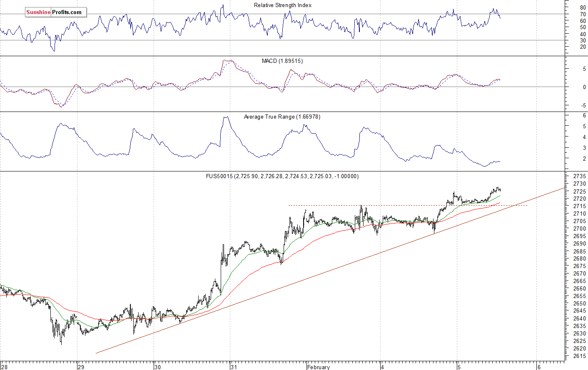Select the date label 29 on the time axis
This screenshot has height=370, width=588.
tap(81, 367)
